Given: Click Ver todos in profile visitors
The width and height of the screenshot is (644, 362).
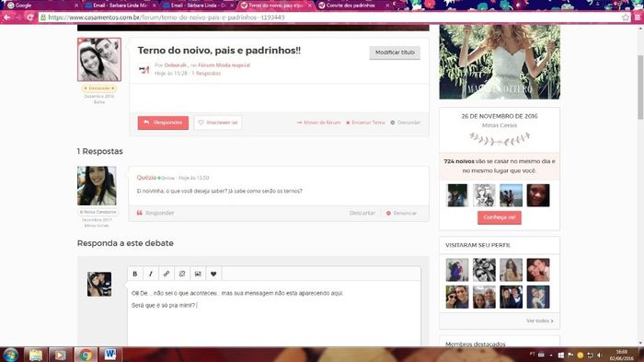Looking at the screenshot, I should click(540, 321).
